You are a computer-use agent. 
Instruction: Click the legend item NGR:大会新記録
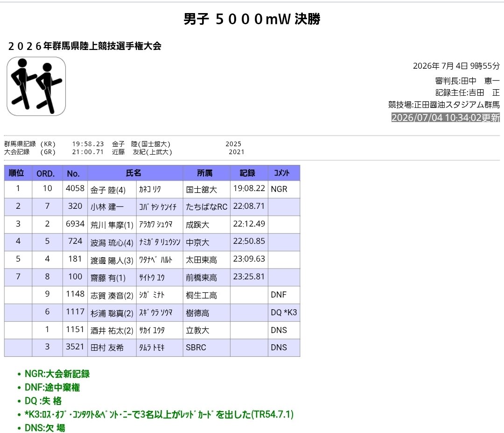[x=57, y=374]
